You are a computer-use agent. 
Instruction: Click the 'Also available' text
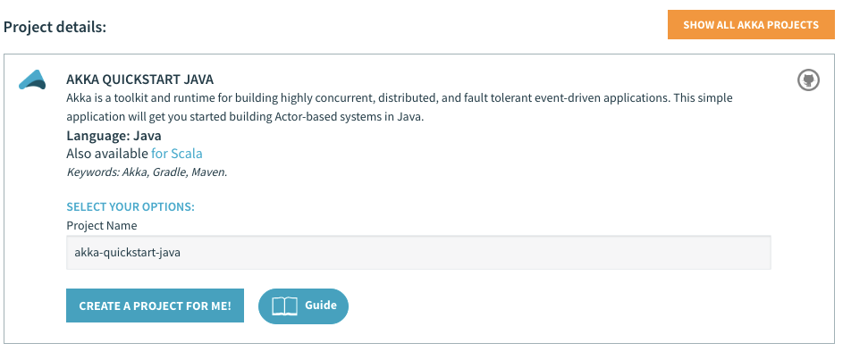[x=107, y=153]
